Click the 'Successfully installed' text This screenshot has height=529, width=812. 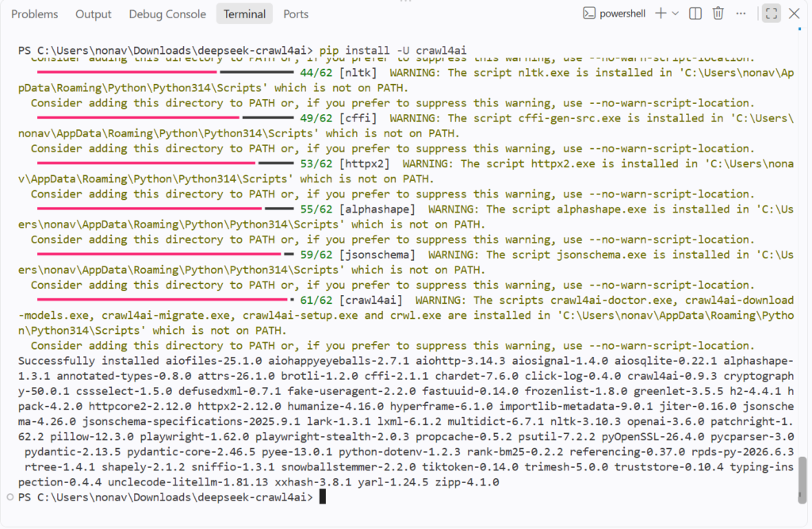89,361
